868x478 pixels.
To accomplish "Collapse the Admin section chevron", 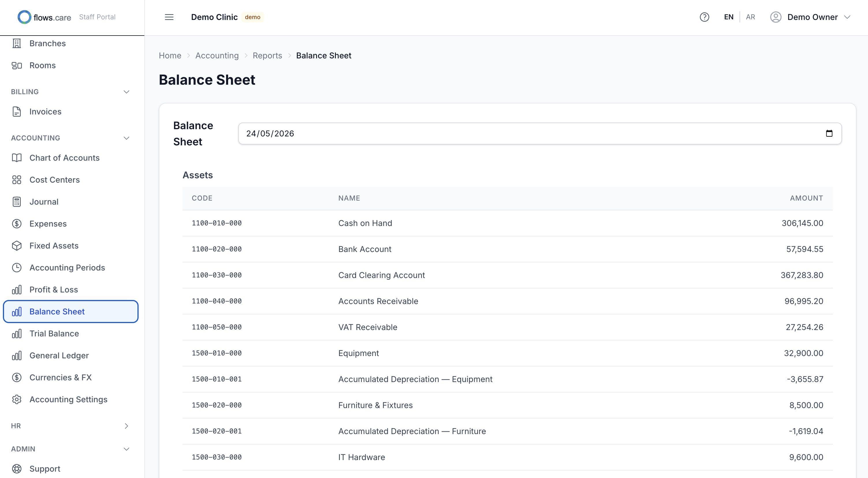I will pyautogui.click(x=126, y=449).
